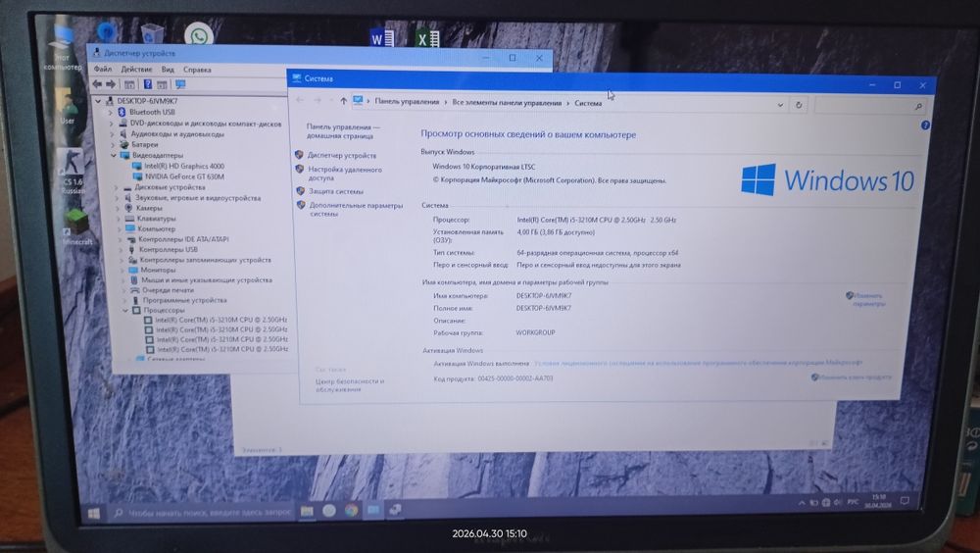The image size is (980, 553).
Task: Click the Windows Start button
Action: 94,513
